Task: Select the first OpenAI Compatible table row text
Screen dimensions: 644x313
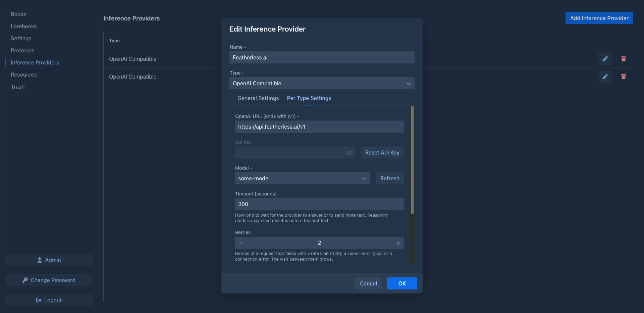Action: pyautogui.click(x=132, y=59)
